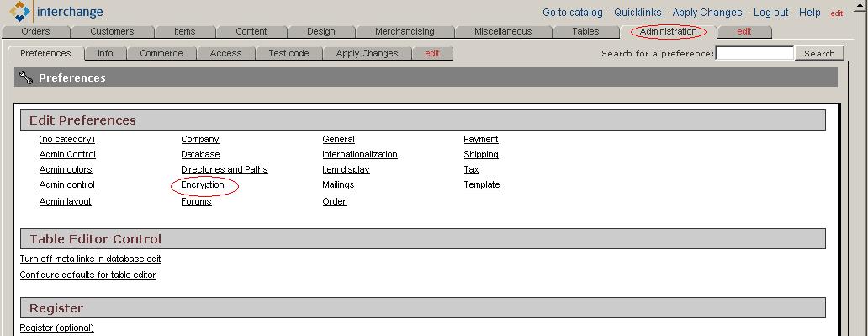Click the red edit main tab

click(744, 32)
